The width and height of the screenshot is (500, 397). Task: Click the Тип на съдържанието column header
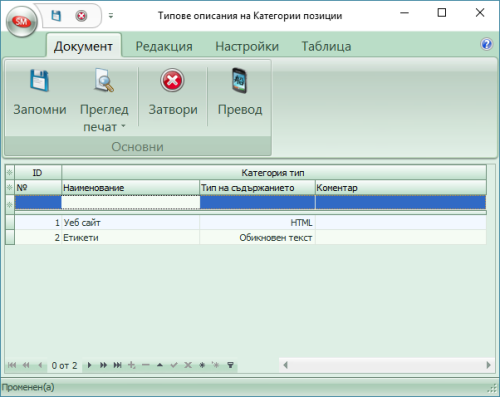[257, 188]
